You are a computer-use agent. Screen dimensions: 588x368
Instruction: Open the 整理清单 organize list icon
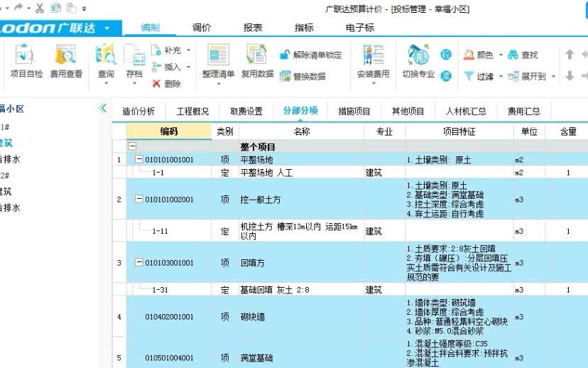[x=218, y=55]
